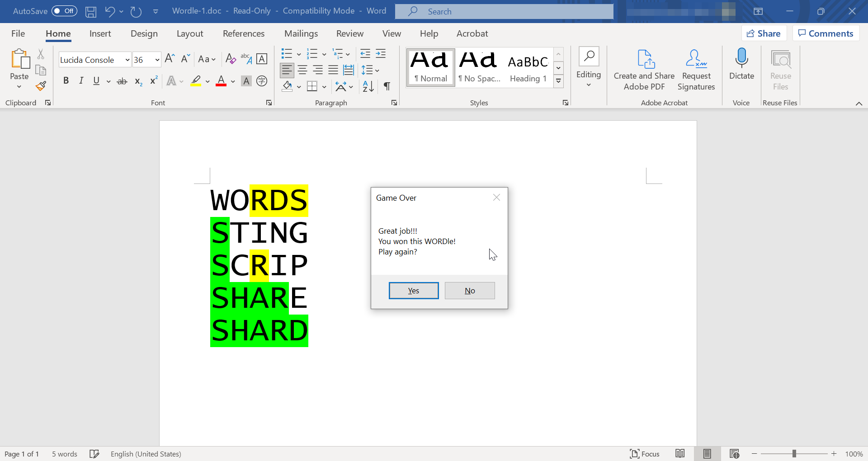Screen dimensions: 868x461
Task: Collapse the ribbon chevron
Action: pos(859,103)
